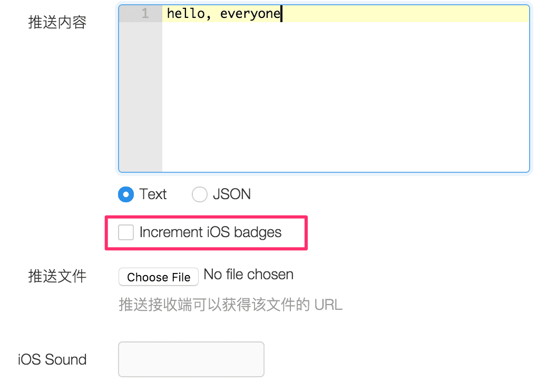Screen dimensions: 547x392
Task: Focus the iOS Sound input field
Action: coord(191,359)
